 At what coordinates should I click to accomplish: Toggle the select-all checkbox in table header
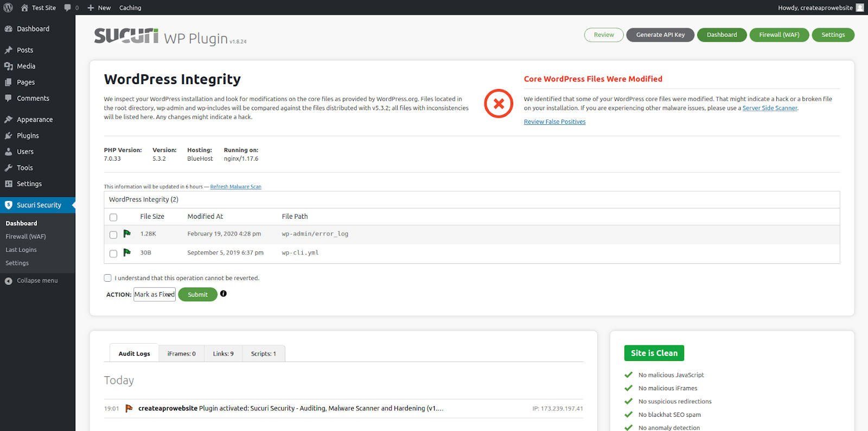113,217
